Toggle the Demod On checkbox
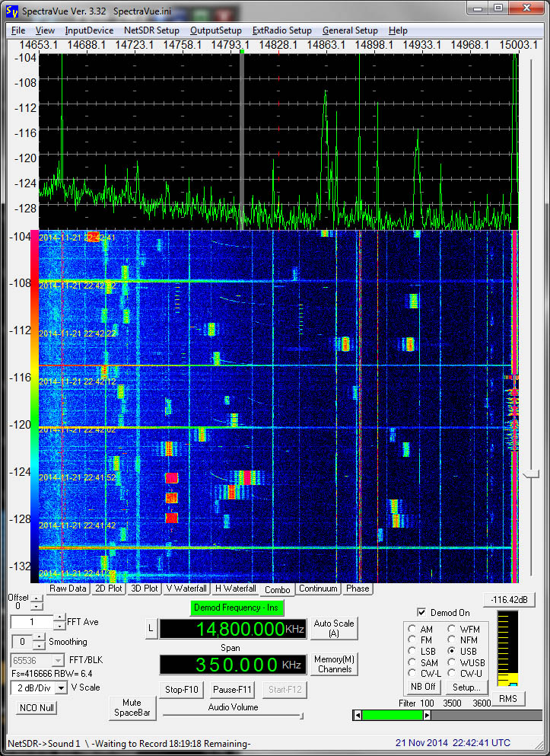Screen dimensions: 550x756 tap(421, 612)
